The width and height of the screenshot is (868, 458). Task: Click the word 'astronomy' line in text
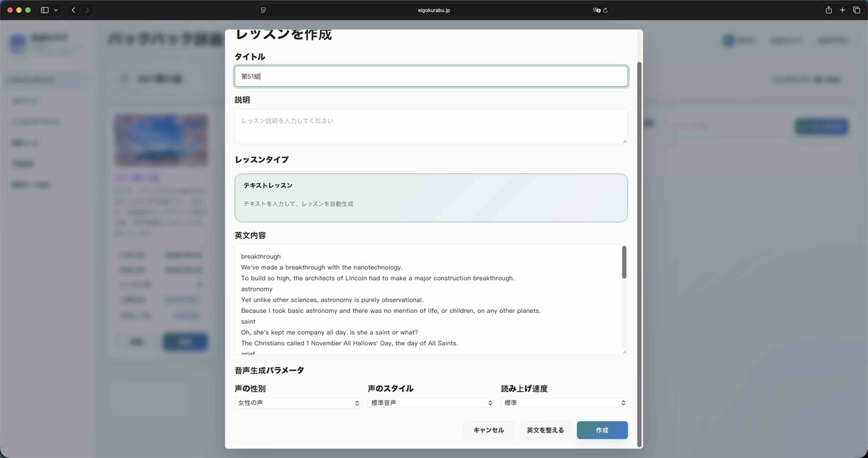click(257, 289)
